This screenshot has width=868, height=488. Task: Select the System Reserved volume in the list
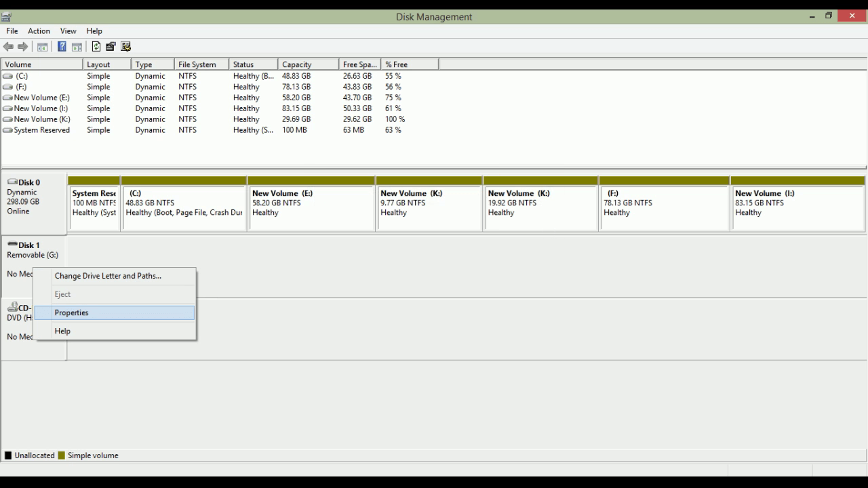tap(41, 129)
